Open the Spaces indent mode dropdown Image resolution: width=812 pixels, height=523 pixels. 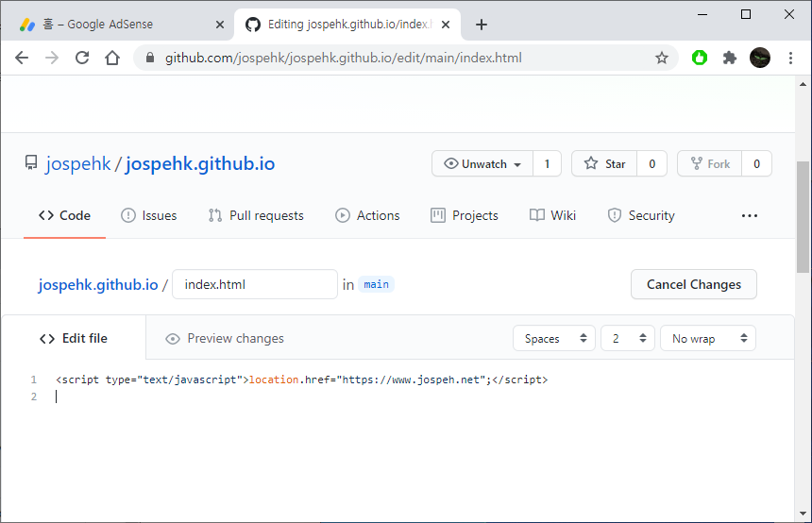554,338
